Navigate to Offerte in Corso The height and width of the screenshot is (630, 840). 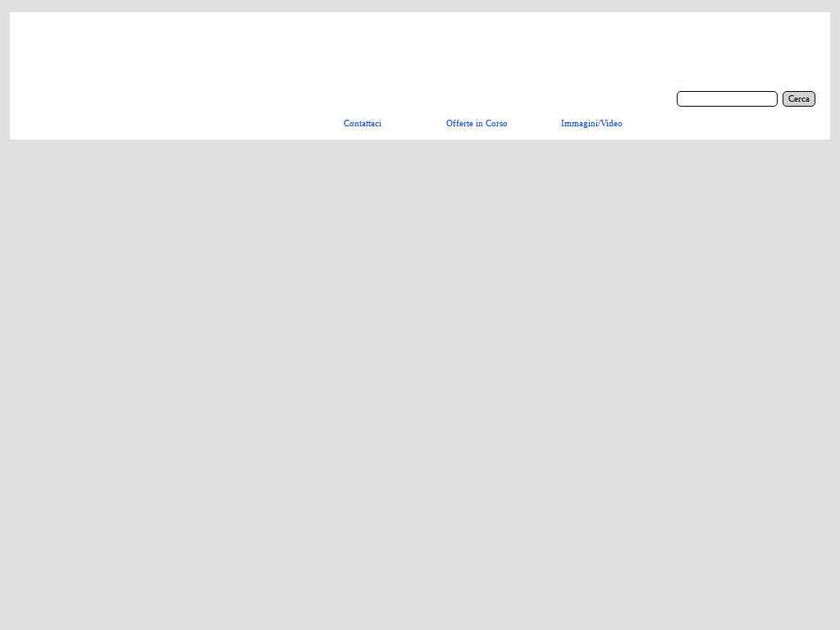477,124
